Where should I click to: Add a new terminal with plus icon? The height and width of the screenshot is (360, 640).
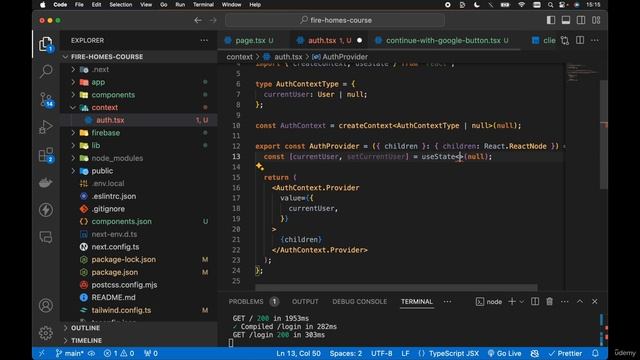(x=512, y=302)
